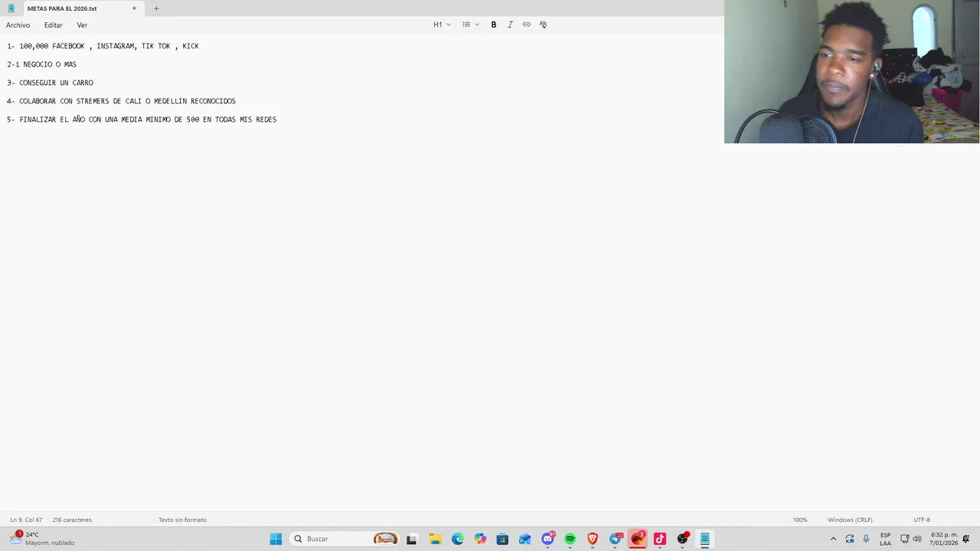The image size is (980, 551).
Task: Open the clock showing 6:32 p. m.
Action: (x=943, y=539)
